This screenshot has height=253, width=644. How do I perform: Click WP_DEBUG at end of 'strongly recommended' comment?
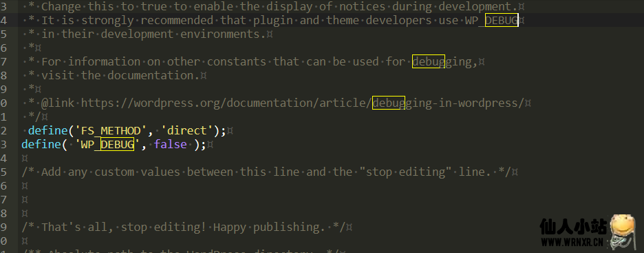pyautogui.click(x=491, y=20)
